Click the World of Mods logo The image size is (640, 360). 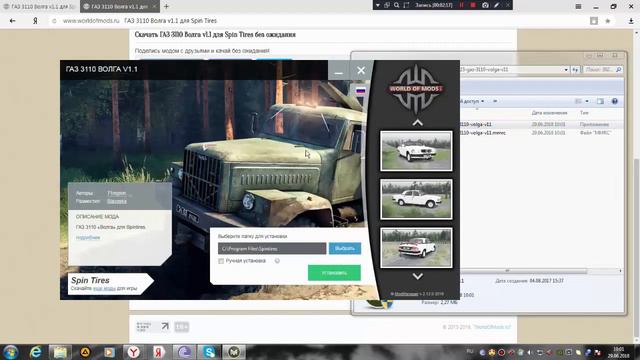(416, 89)
